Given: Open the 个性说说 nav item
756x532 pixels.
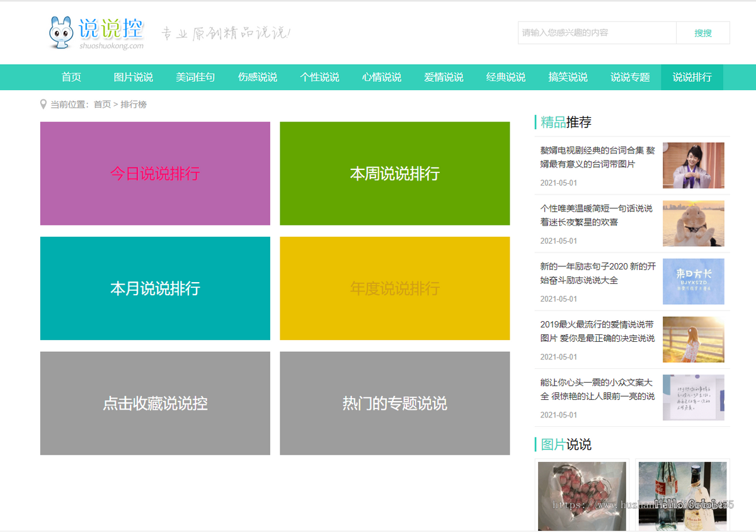Looking at the screenshot, I should coord(319,77).
